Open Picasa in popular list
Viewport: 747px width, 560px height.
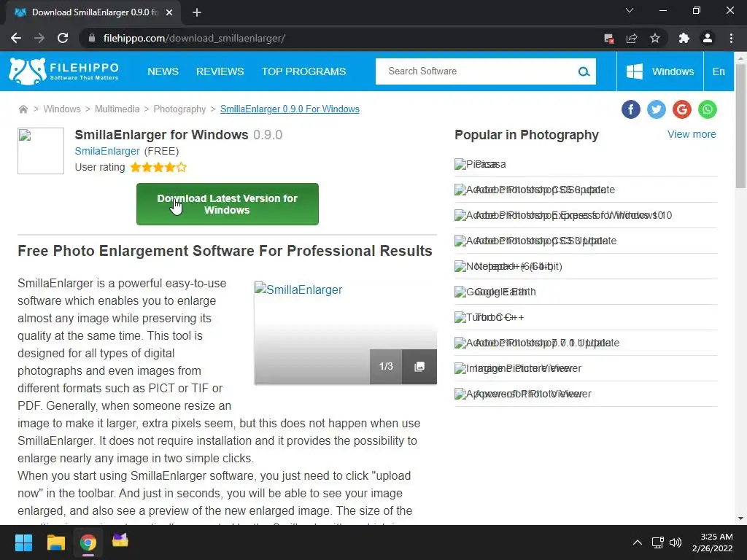pyautogui.click(x=586, y=164)
